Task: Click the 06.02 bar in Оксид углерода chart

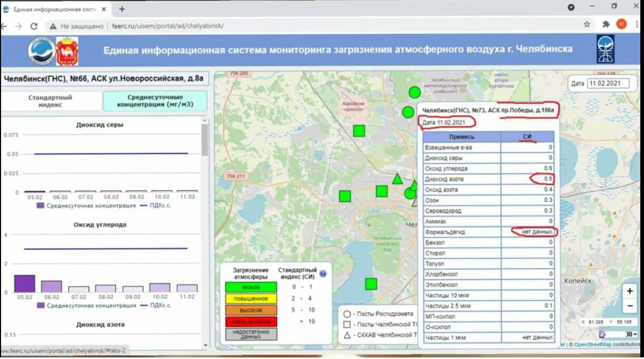Action: point(52,286)
